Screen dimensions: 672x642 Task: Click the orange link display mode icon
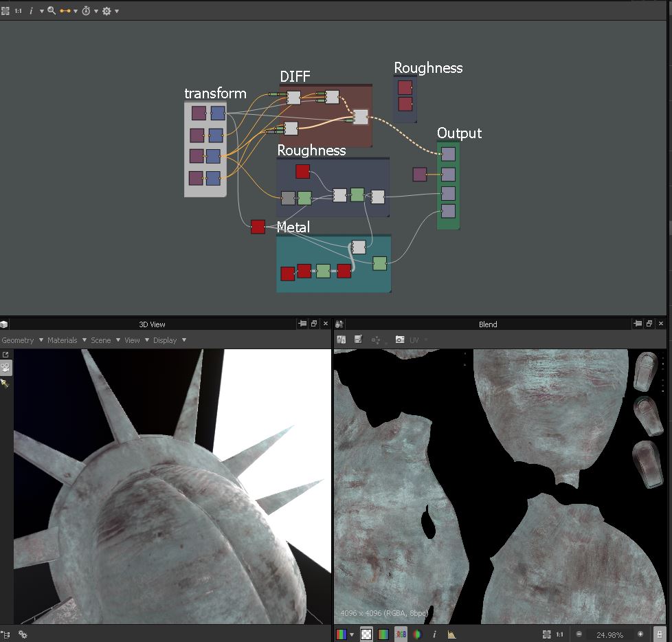click(65, 11)
